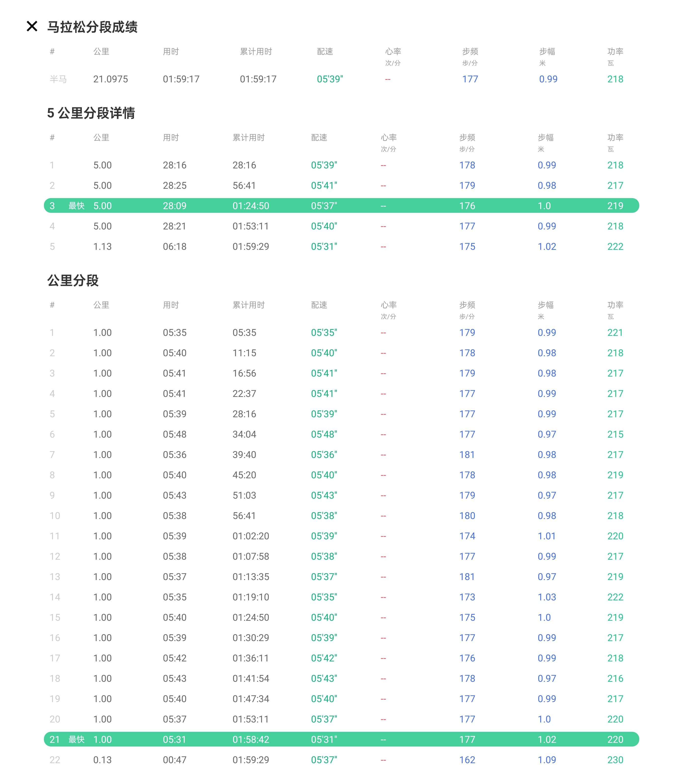Viewport: 680px width, 784px height.
Task: Select kilometer split row 6 with pace 05'48"
Action: coord(324,434)
